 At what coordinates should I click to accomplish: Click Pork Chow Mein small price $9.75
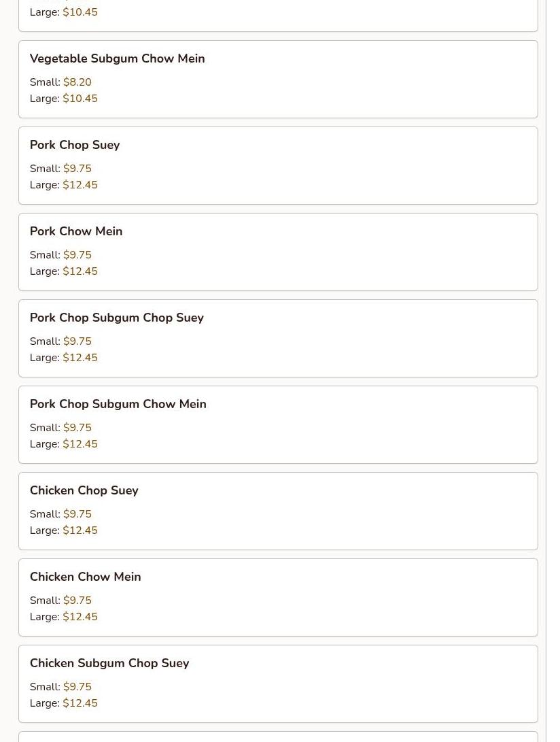coord(77,255)
